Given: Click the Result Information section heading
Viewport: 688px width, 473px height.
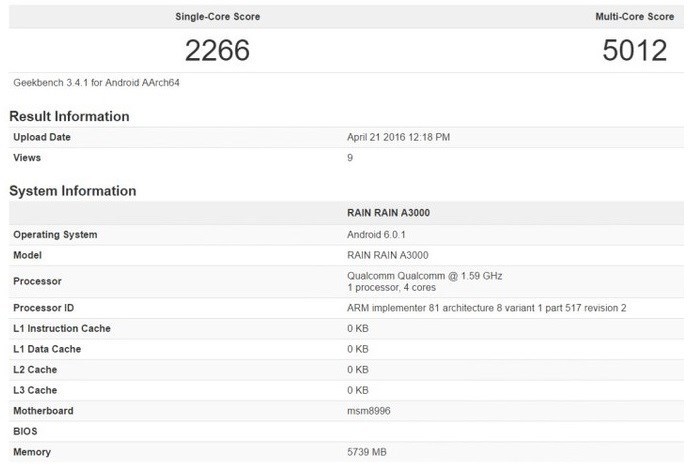Looking at the screenshot, I should click(69, 116).
